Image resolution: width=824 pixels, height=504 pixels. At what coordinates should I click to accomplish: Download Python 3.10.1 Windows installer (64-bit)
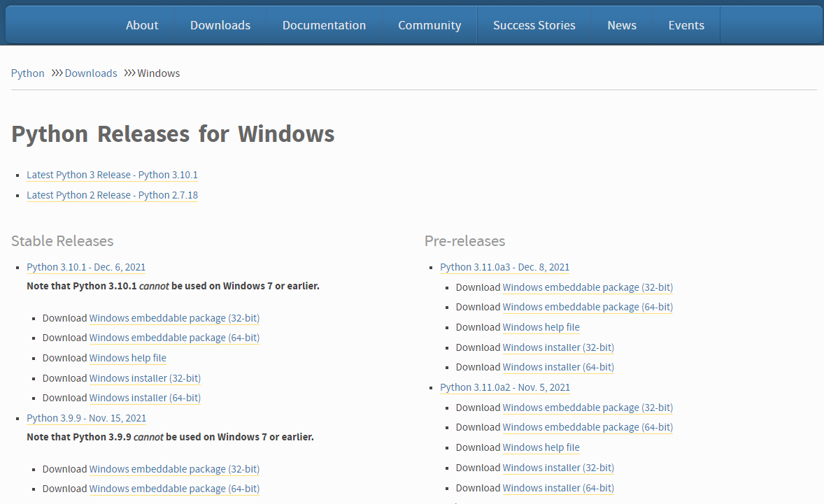(x=145, y=398)
